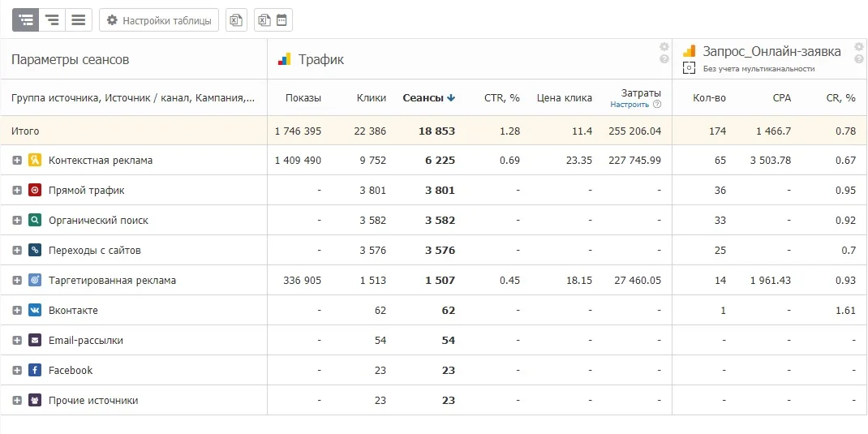Expand the Email-рассылки row
This screenshot has width=868, height=434.
[16, 341]
